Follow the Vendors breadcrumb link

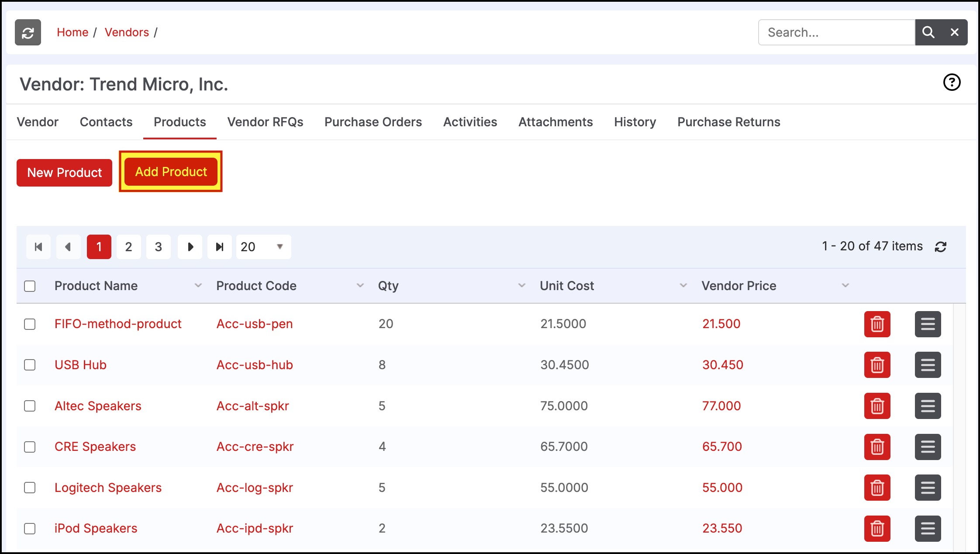(127, 32)
